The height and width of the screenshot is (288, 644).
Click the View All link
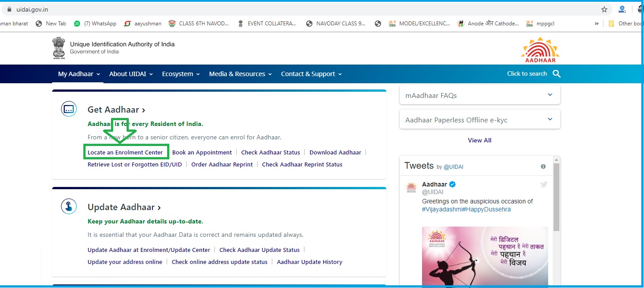pos(480,140)
